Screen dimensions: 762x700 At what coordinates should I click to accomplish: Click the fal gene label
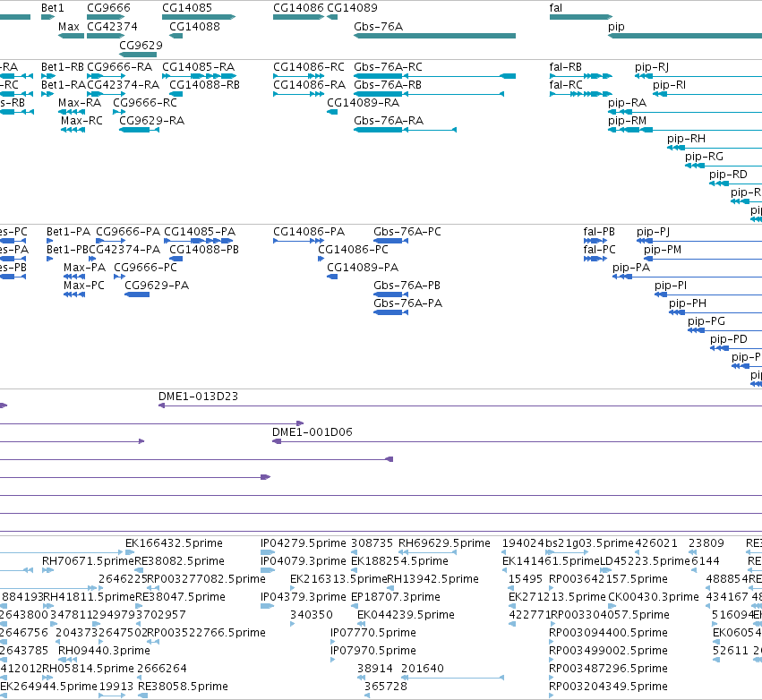click(x=556, y=8)
